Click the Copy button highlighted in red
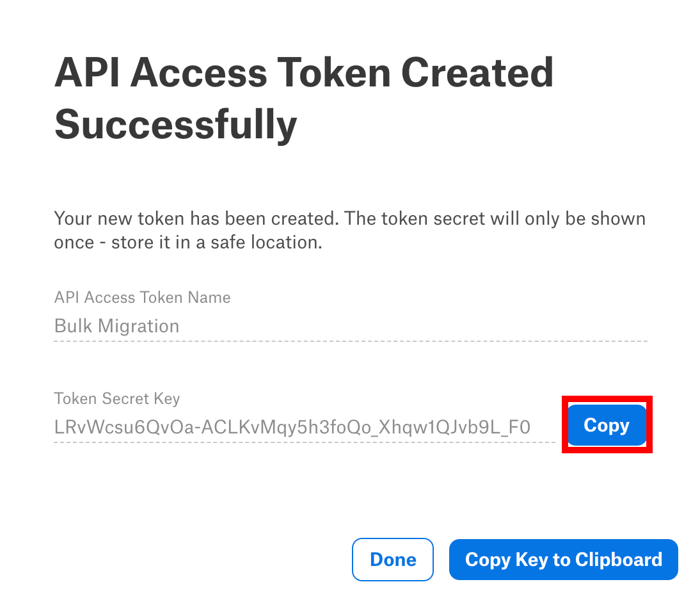 (x=606, y=424)
